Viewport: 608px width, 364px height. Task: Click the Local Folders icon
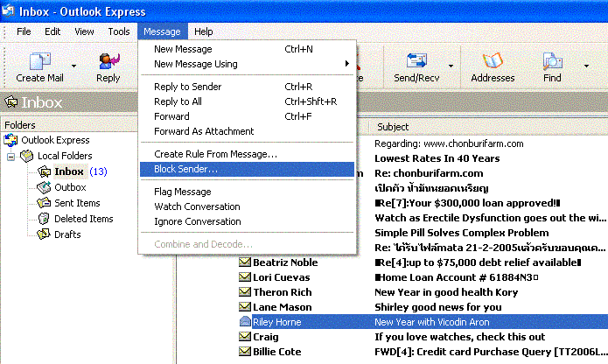(x=27, y=156)
